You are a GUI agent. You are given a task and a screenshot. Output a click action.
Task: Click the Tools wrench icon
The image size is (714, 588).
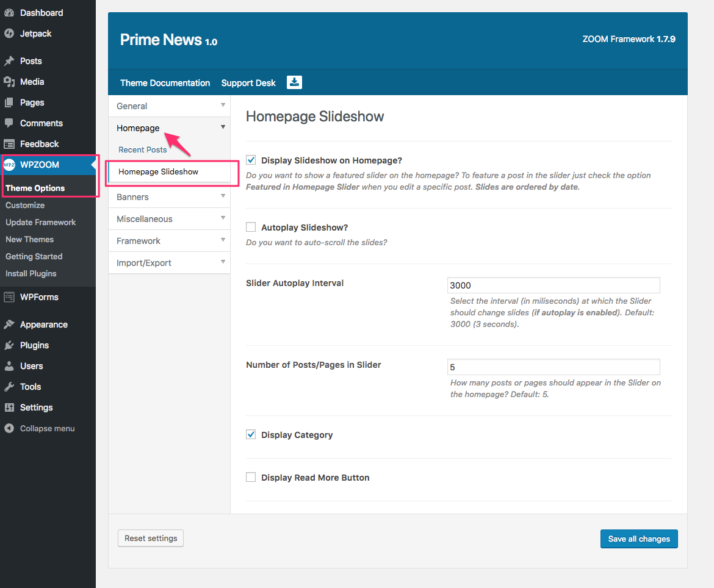pyautogui.click(x=9, y=387)
